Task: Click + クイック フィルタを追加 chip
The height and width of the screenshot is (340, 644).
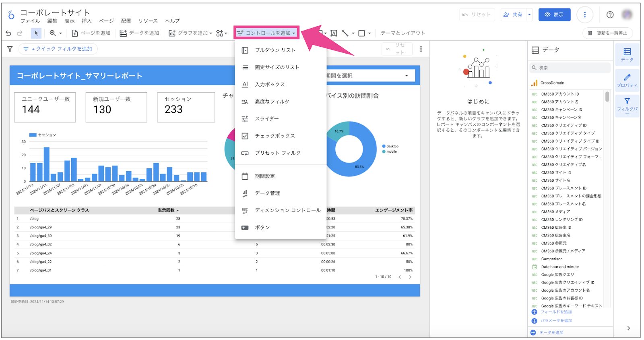Action: (58, 49)
